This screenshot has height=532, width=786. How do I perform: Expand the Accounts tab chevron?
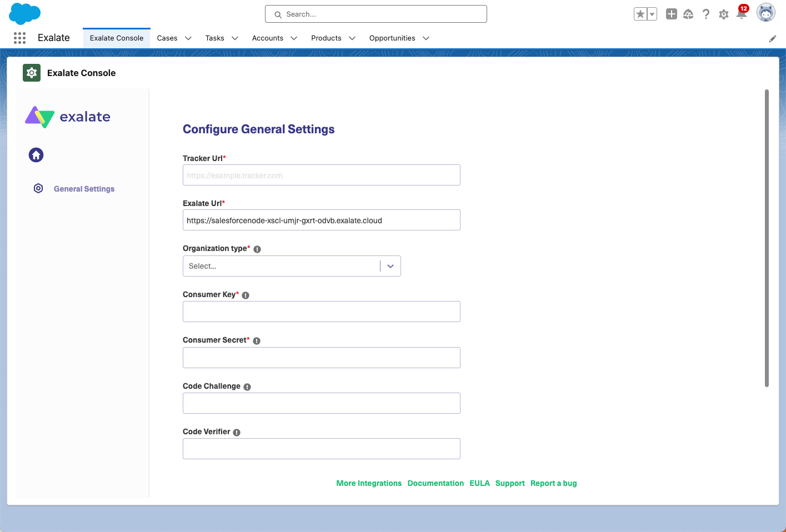click(x=294, y=38)
